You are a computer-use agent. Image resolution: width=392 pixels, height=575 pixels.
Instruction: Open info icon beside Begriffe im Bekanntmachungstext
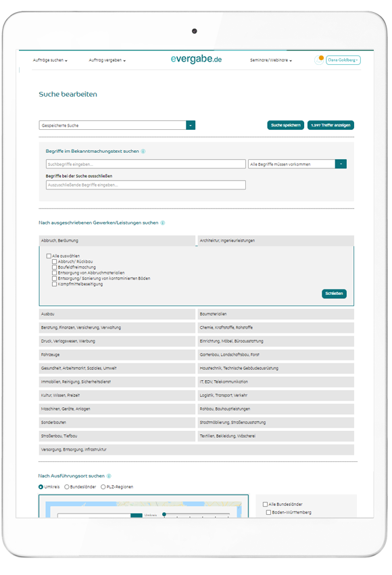pos(143,152)
